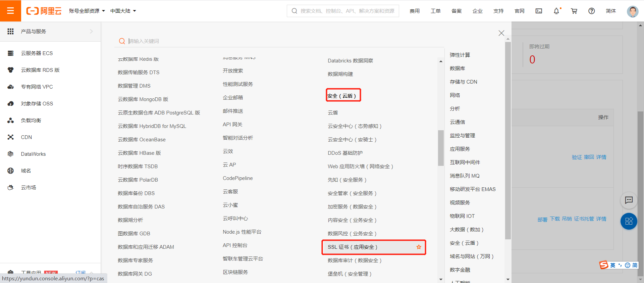Open the shopping cart

tap(574, 11)
